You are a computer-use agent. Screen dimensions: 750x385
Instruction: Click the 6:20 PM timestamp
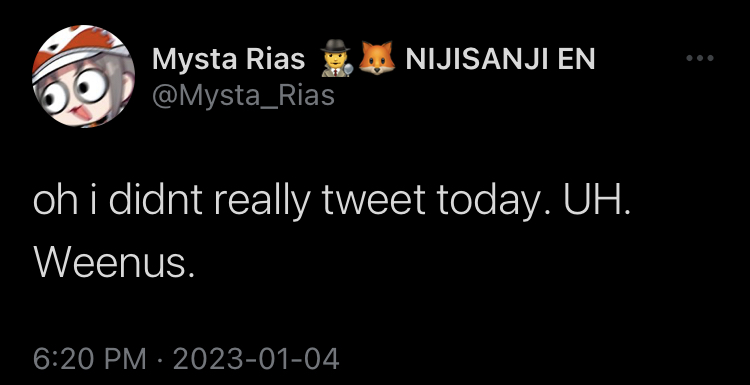pyautogui.click(x=89, y=359)
